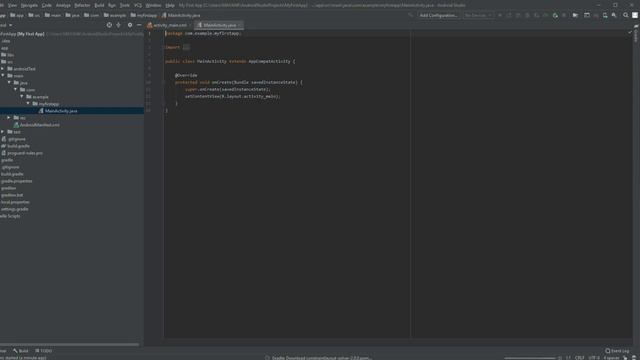The width and height of the screenshot is (640, 360).
Task: Click the import fold ellipsis in editor
Action: coord(186,47)
